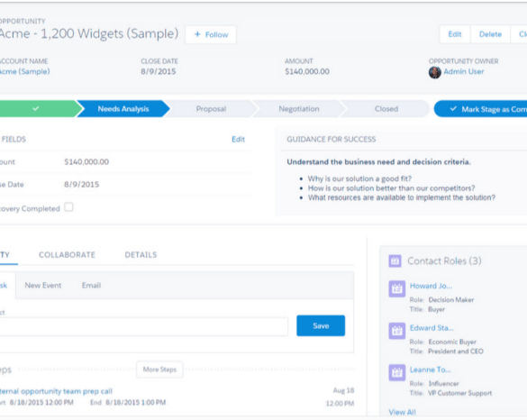
Task: Click the Edward Sta... contact icon
Action: click(397, 331)
